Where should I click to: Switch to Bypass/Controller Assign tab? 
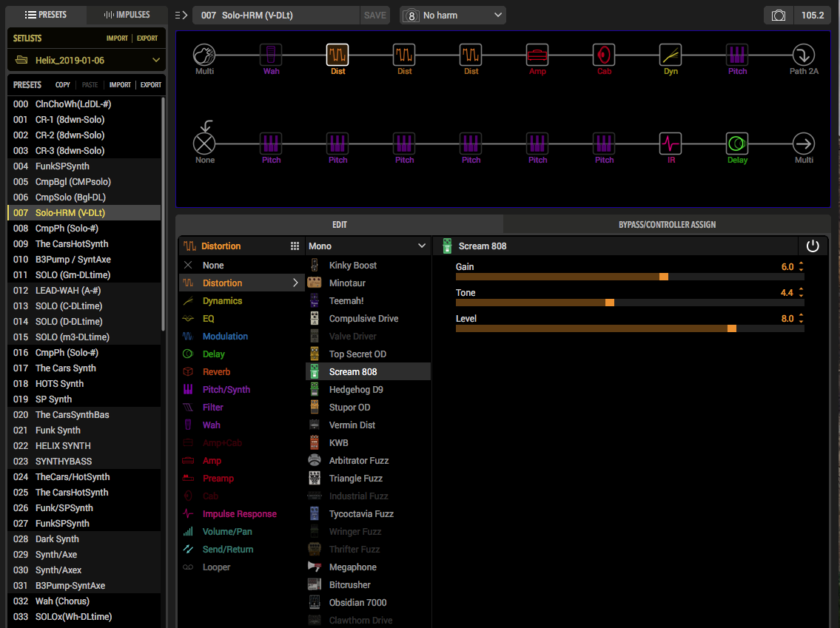[667, 224]
